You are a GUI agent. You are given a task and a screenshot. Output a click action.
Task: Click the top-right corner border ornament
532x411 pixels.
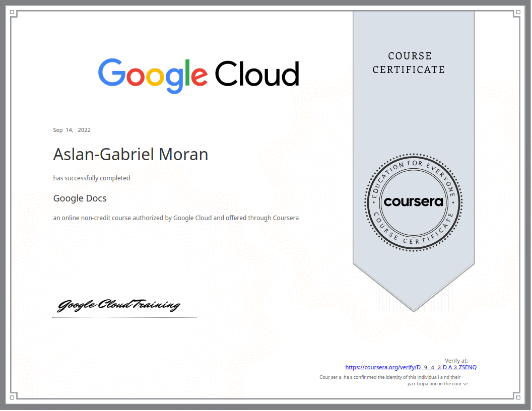[518, 13]
